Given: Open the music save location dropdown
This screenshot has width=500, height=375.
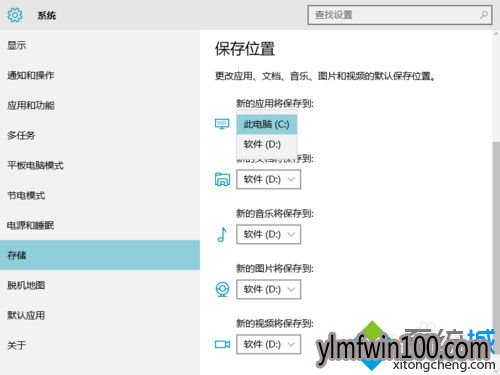Looking at the screenshot, I should pyautogui.click(x=269, y=234).
